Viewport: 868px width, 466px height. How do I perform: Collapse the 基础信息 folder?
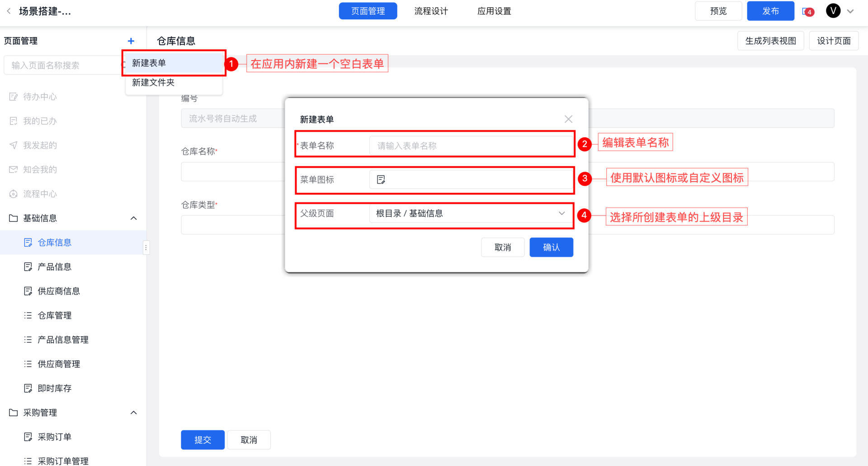point(133,218)
